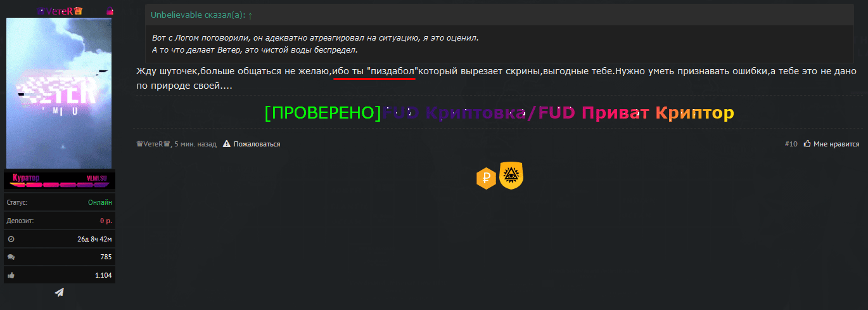Click the 785 messages count
The image size is (868, 310).
105,257
